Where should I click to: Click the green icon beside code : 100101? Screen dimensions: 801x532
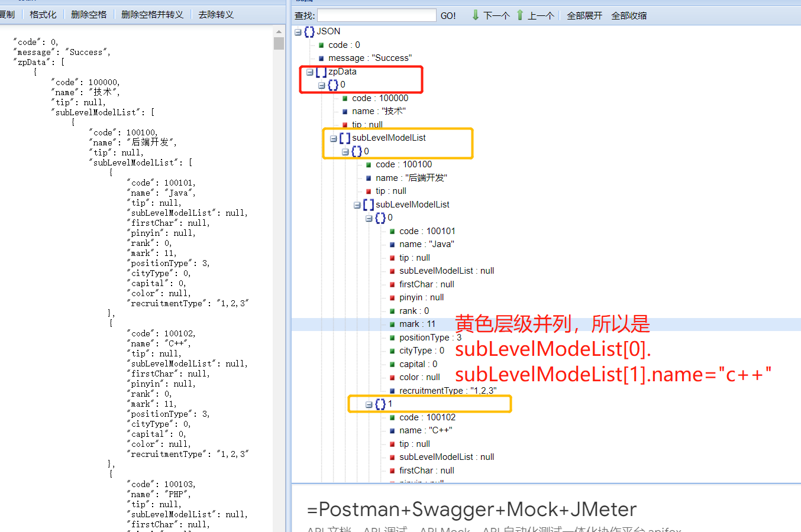pyautogui.click(x=392, y=232)
